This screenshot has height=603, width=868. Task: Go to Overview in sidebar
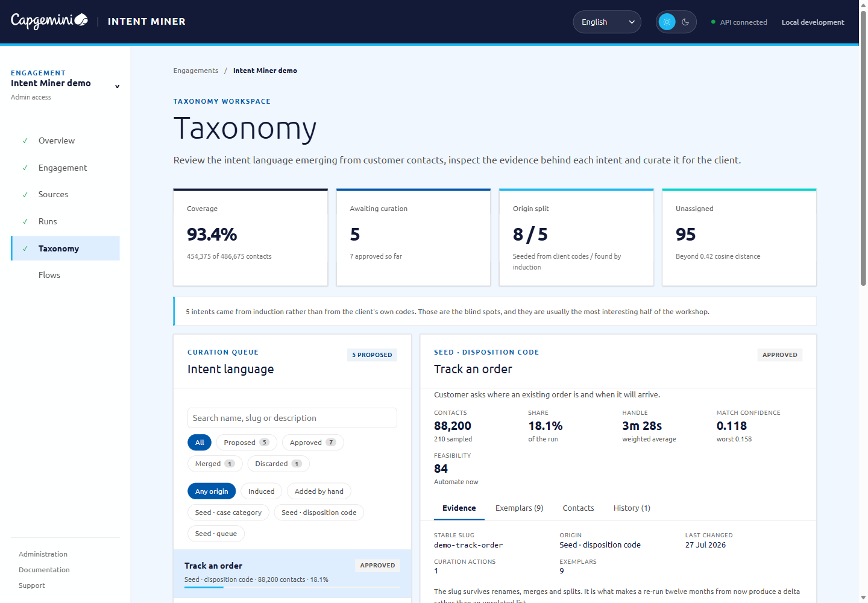pos(65,140)
